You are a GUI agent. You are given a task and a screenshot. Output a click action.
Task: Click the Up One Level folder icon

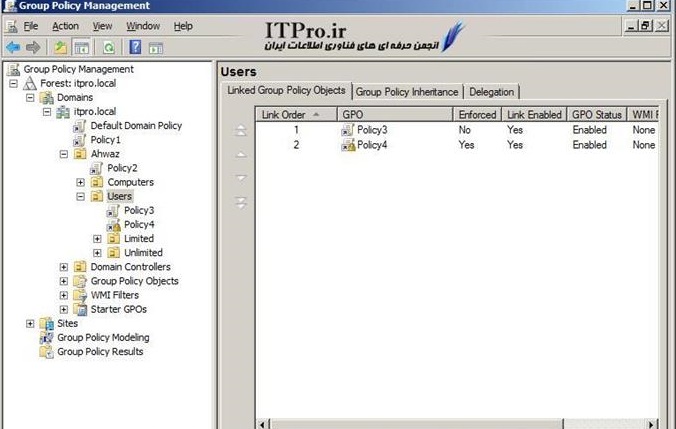pos(58,47)
